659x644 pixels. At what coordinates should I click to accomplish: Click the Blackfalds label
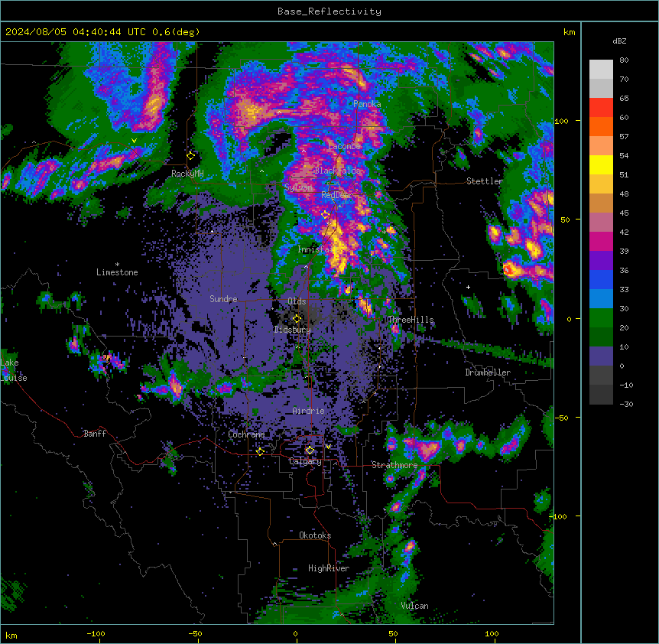337,171
